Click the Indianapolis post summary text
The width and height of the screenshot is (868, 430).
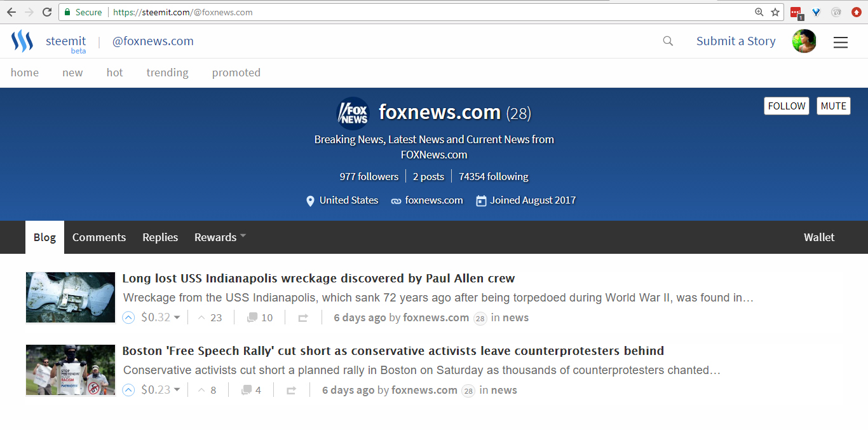438,298
